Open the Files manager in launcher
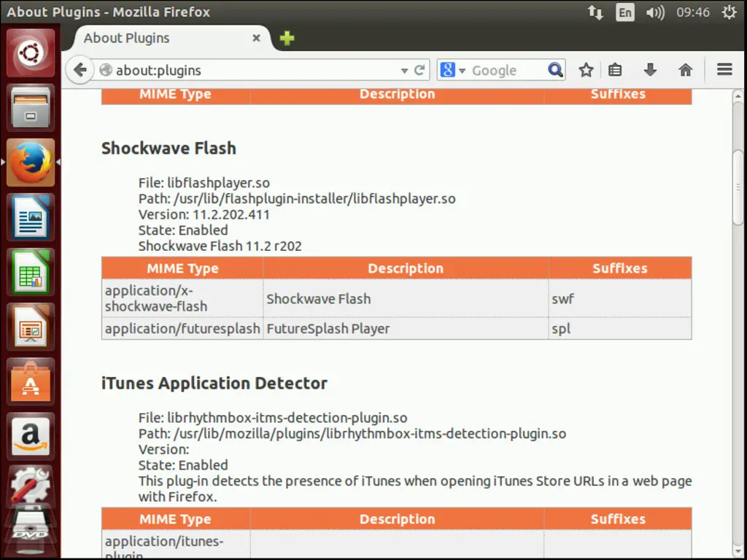Screen dimensions: 747x560 click(31, 108)
